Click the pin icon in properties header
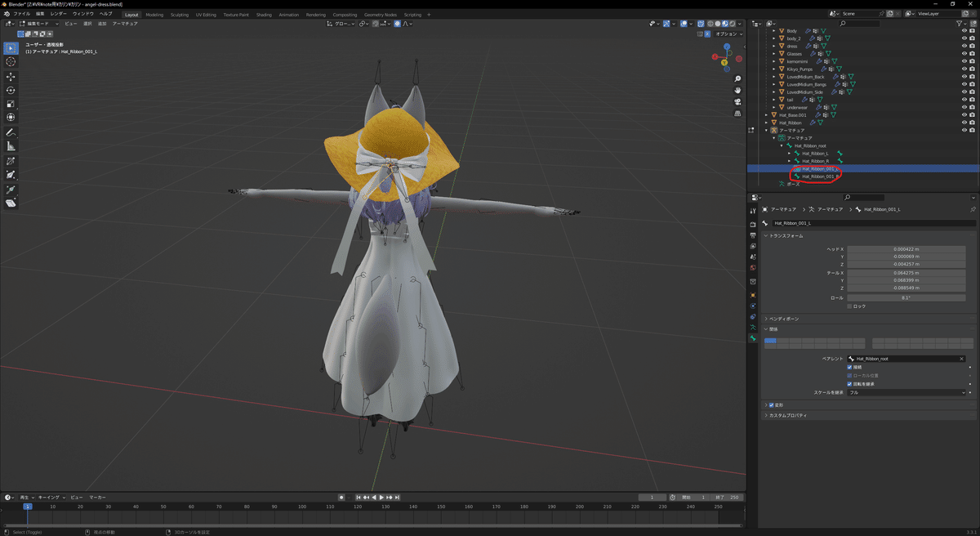This screenshot has height=536, width=980. tap(973, 209)
